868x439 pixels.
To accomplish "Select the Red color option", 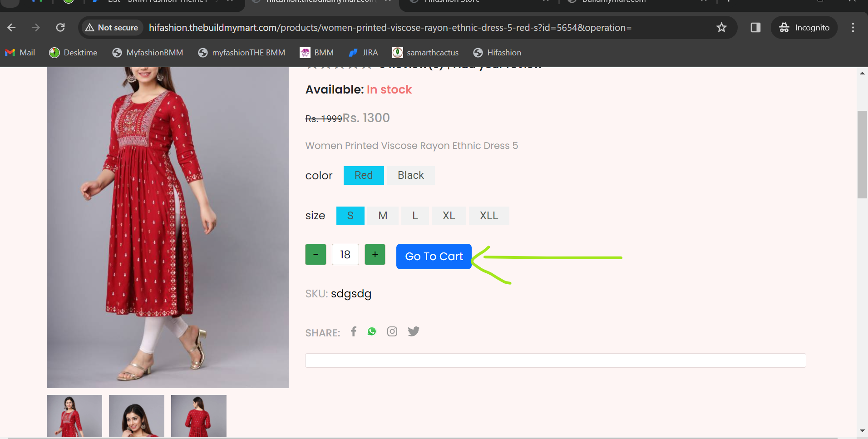I will [x=364, y=175].
